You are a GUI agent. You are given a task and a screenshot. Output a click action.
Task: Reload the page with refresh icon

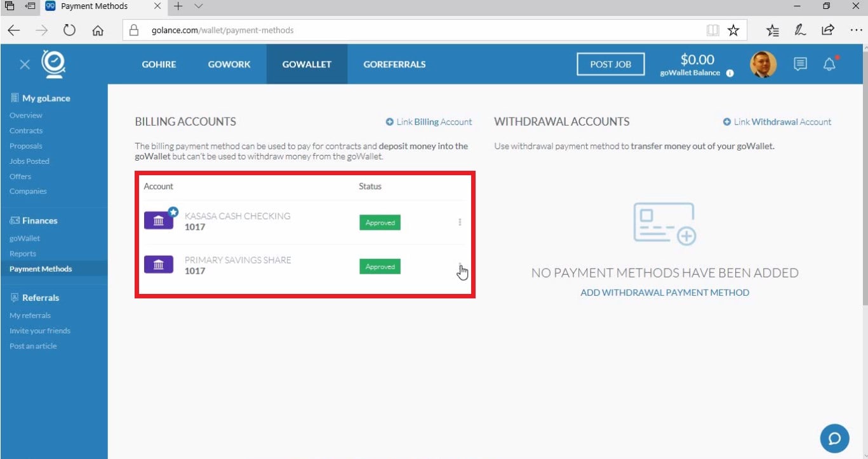pos(70,30)
